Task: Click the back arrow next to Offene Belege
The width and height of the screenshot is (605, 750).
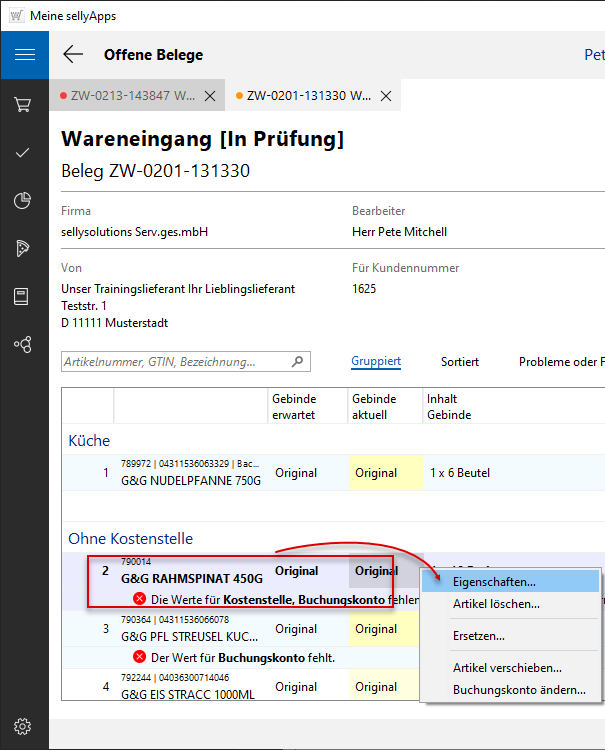Action: coord(73,55)
